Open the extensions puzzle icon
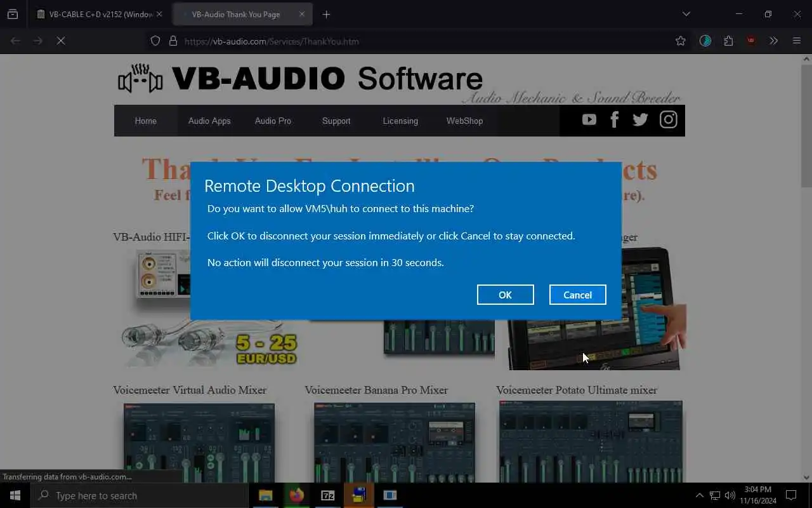This screenshot has height=508, width=812. 728,41
